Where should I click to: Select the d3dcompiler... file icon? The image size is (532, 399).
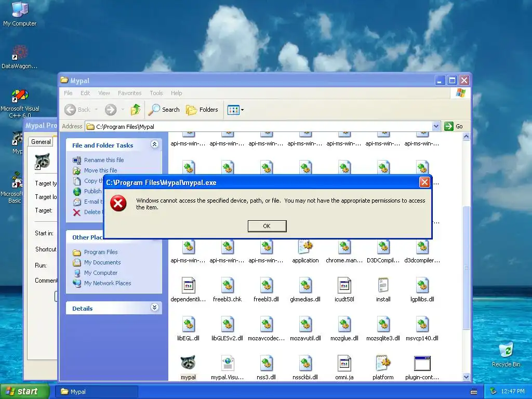coord(422,247)
